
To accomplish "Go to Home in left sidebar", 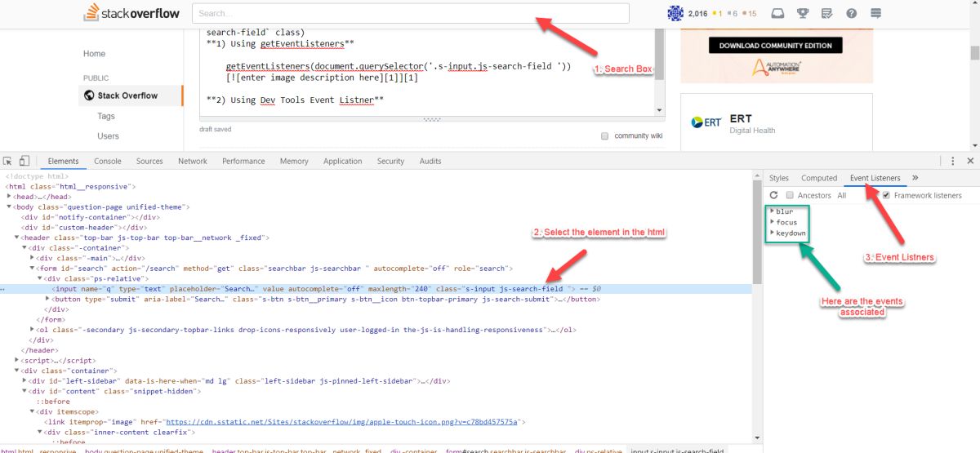I will tap(94, 54).
